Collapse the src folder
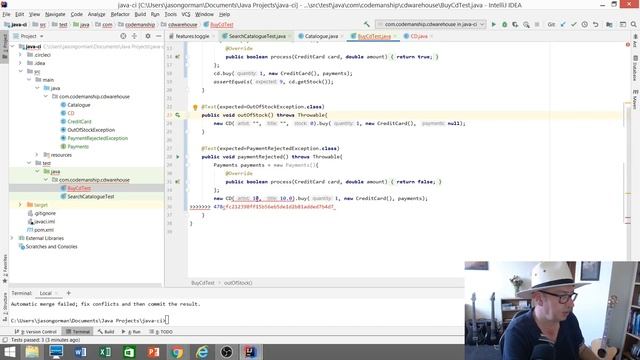Image resolution: width=640 pixels, height=360 pixels. [20, 71]
